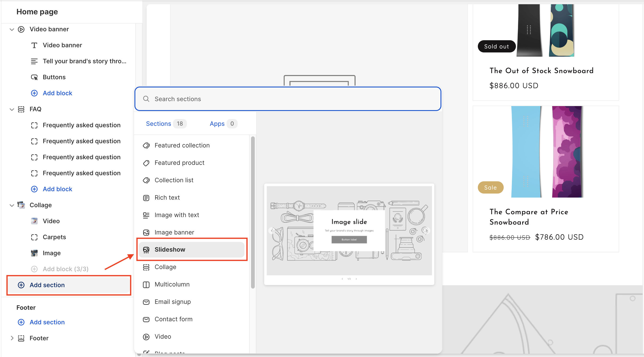Click Add section under Footer heading
Screen dimensions: 644x357
[47, 322]
